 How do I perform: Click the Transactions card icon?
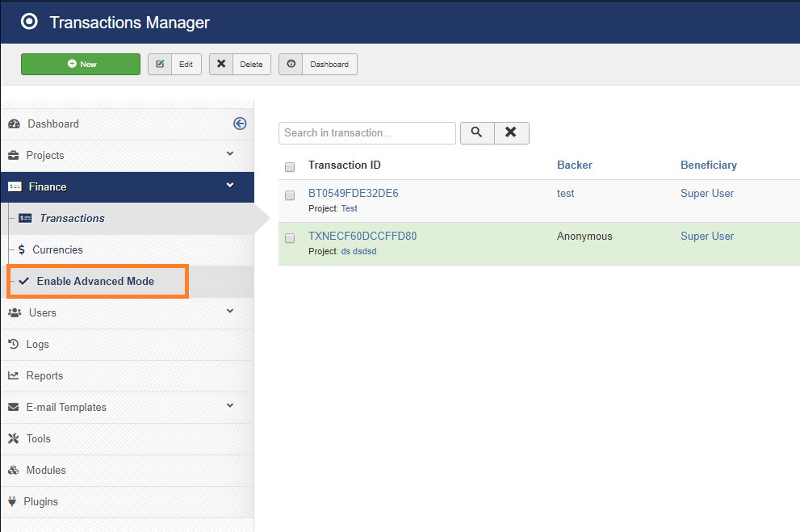click(x=25, y=218)
